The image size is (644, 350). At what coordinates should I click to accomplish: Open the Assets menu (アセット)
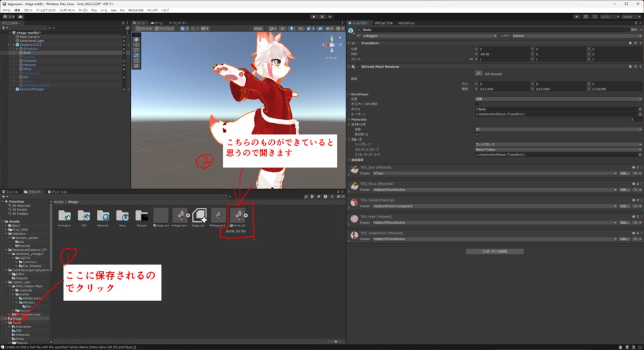click(x=28, y=10)
